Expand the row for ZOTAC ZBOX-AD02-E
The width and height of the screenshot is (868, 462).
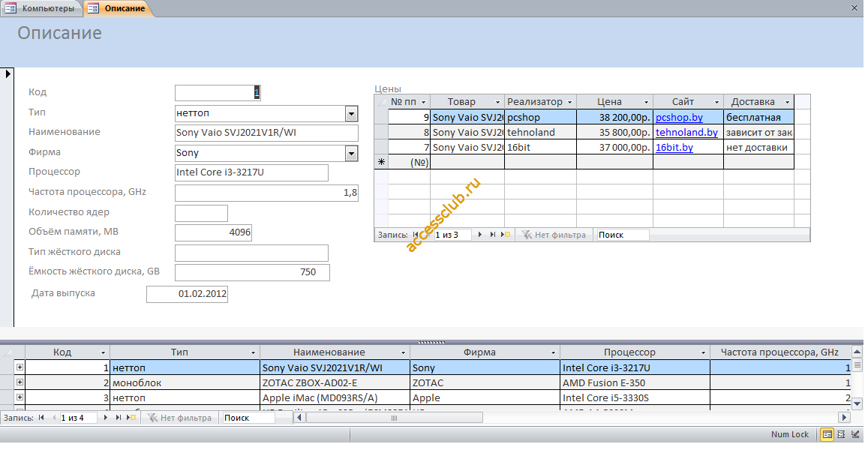point(20,382)
